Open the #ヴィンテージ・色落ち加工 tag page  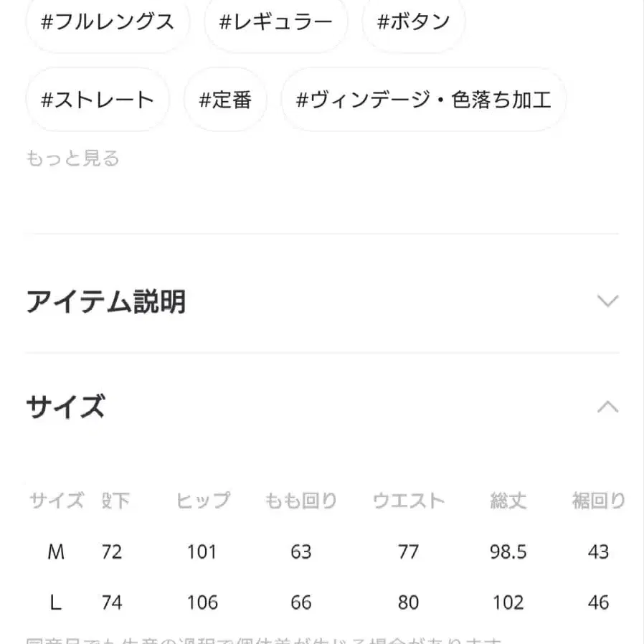[425, 100]
